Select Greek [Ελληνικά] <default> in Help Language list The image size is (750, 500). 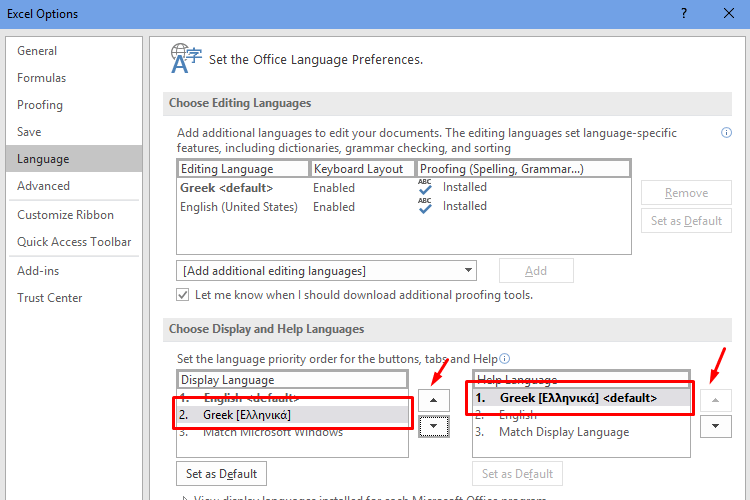(582, 398)
